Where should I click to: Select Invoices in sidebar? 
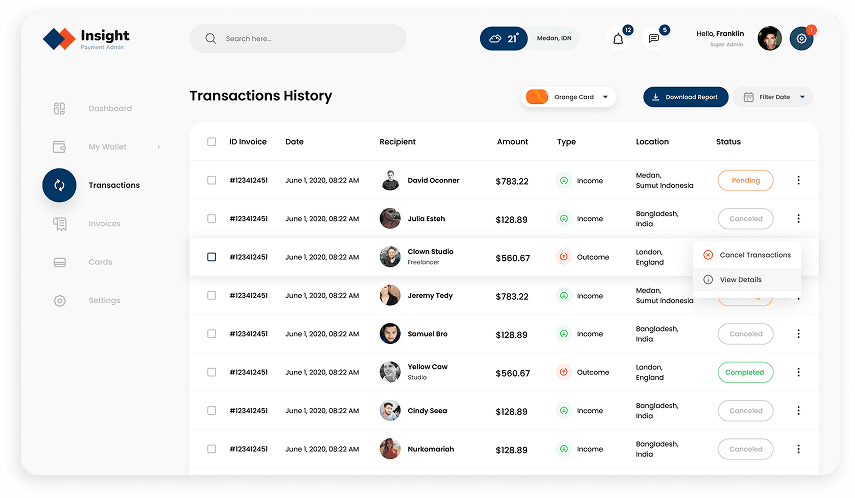pyautogui.click(x=104, y=224)
